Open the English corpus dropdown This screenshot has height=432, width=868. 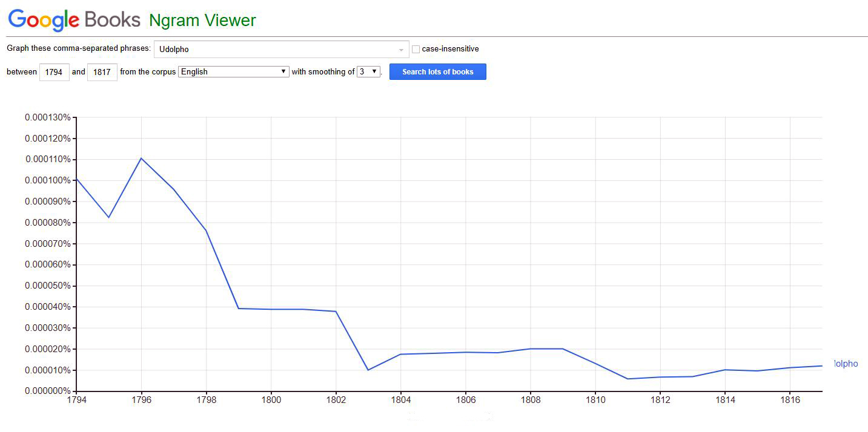233,71
